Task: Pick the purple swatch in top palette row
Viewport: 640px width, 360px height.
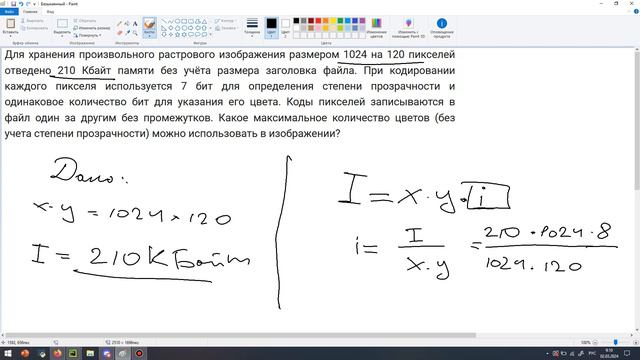Action: coord(362,21)
